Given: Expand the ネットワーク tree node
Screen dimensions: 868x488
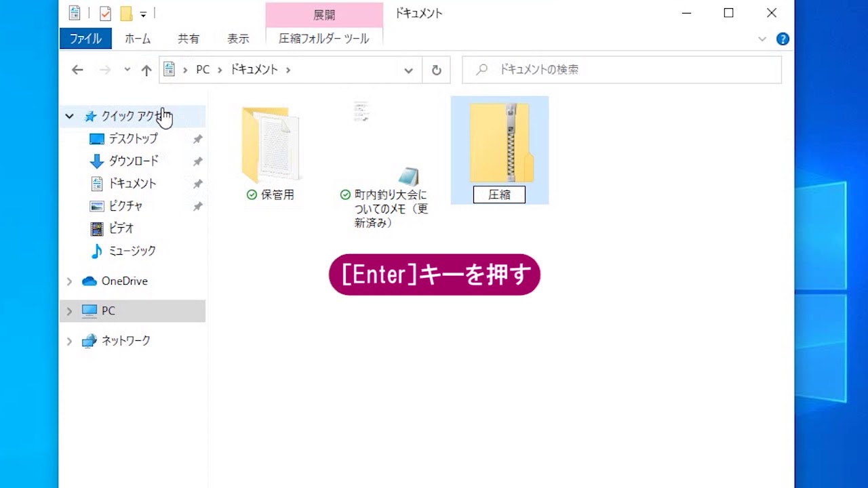Looking at the screenshot, I should (69, 341).
